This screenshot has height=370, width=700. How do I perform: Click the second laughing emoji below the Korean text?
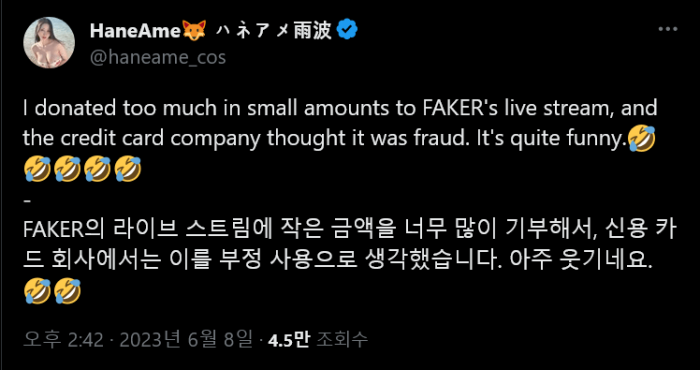(67, 291)
